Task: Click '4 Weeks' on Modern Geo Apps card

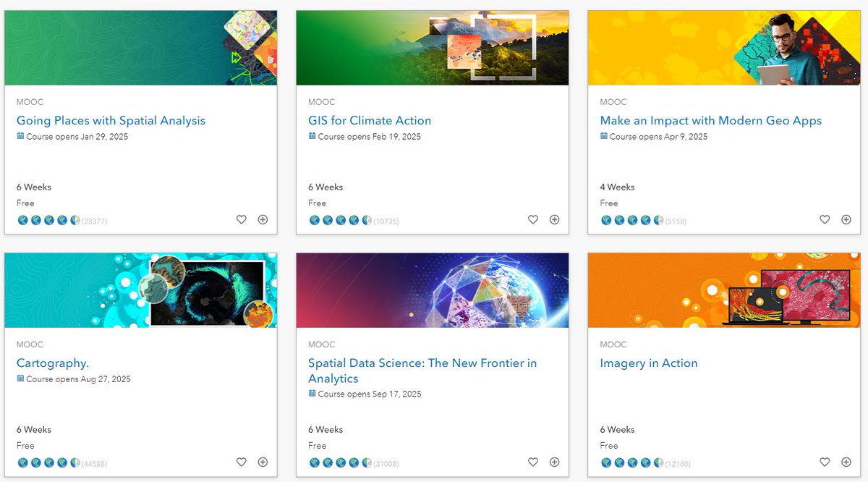Action: pyautogui.click(x=617, y=187)
